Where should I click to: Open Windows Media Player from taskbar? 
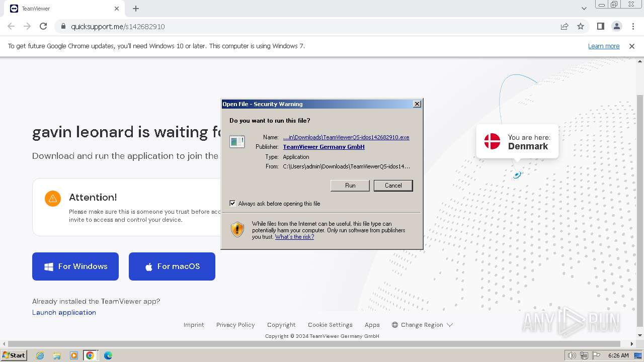(x=73, y=355)
